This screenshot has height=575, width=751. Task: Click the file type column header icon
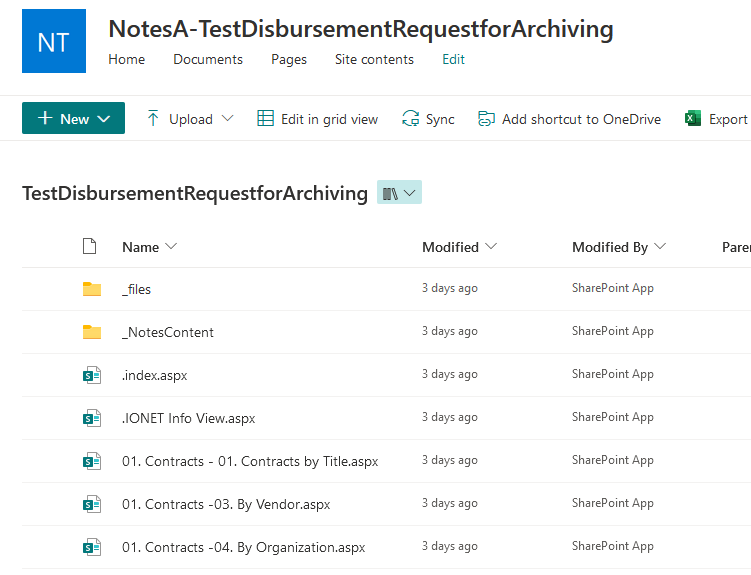point(90,247)
